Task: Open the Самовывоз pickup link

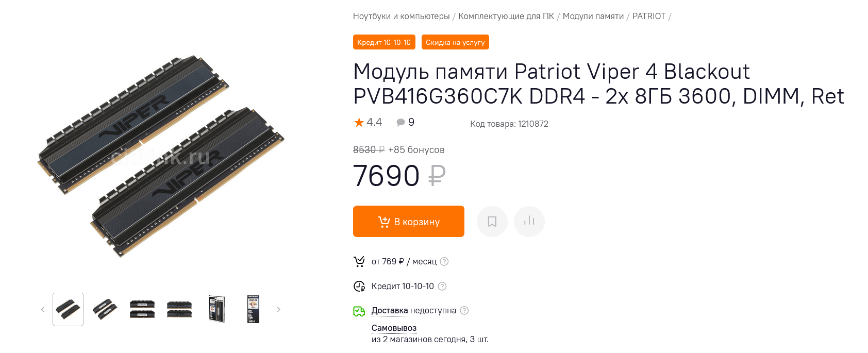Action: tap(394, 328)
